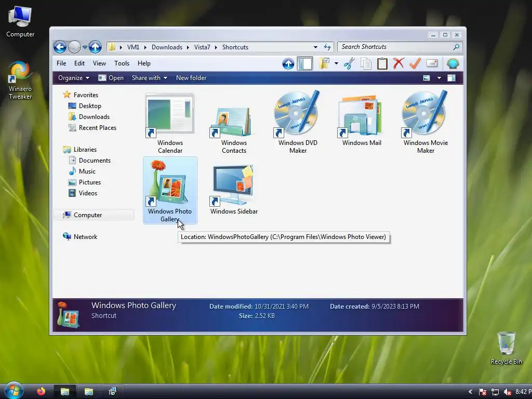
Task: Click the Email envelope toolbar icon
Action: pyautogui.click(x=432, y=63)
